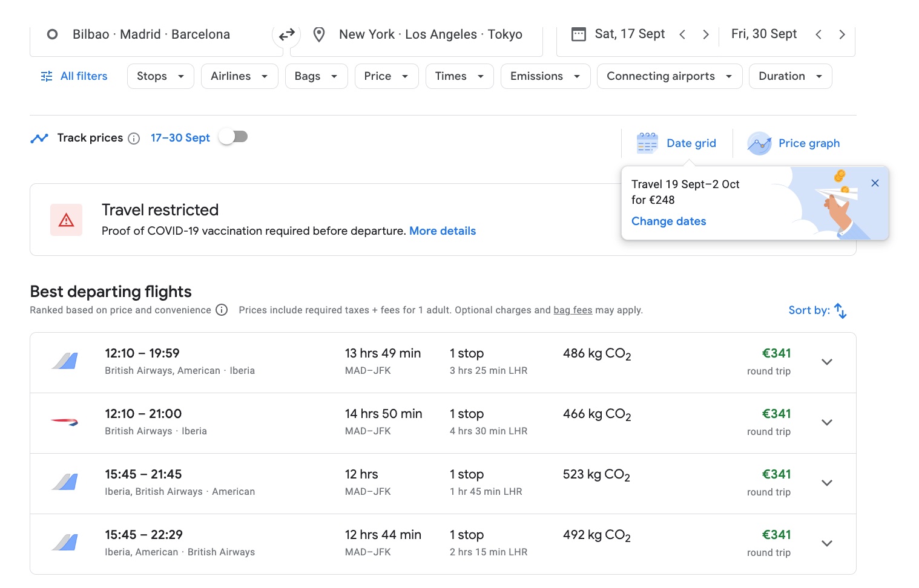Open More details about travel restrictions
This screenshot has width=919, height=588.
pos(443,231)
